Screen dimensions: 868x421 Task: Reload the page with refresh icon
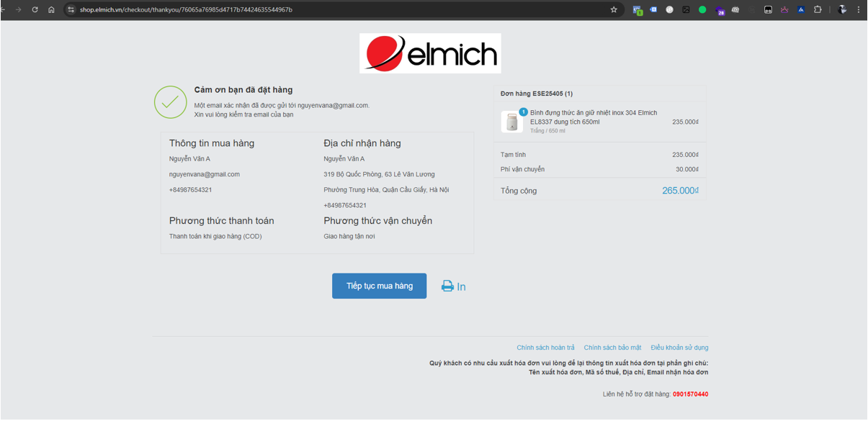(35, 9)
